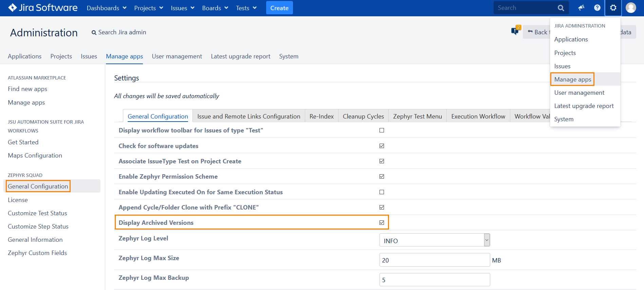
Task: Open the notification bubble with badge 2
Action: click(x=516, y=31)
